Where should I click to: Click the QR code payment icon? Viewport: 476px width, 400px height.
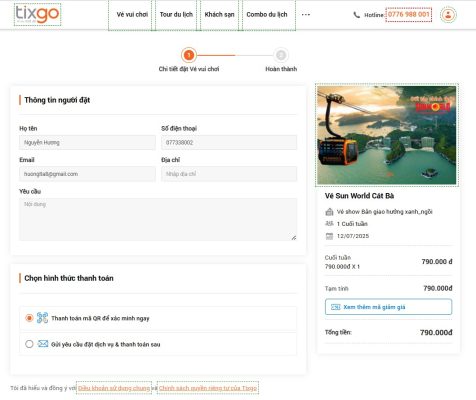point(42,318)
